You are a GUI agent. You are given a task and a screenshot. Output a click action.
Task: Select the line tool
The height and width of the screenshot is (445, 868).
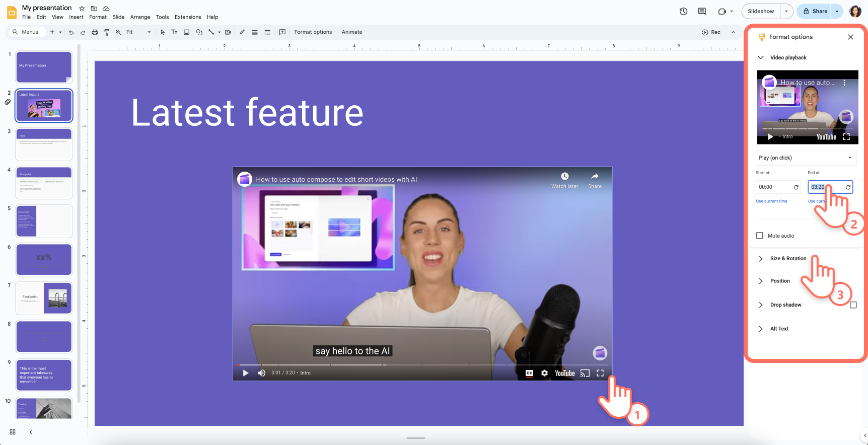pos(211,32)
